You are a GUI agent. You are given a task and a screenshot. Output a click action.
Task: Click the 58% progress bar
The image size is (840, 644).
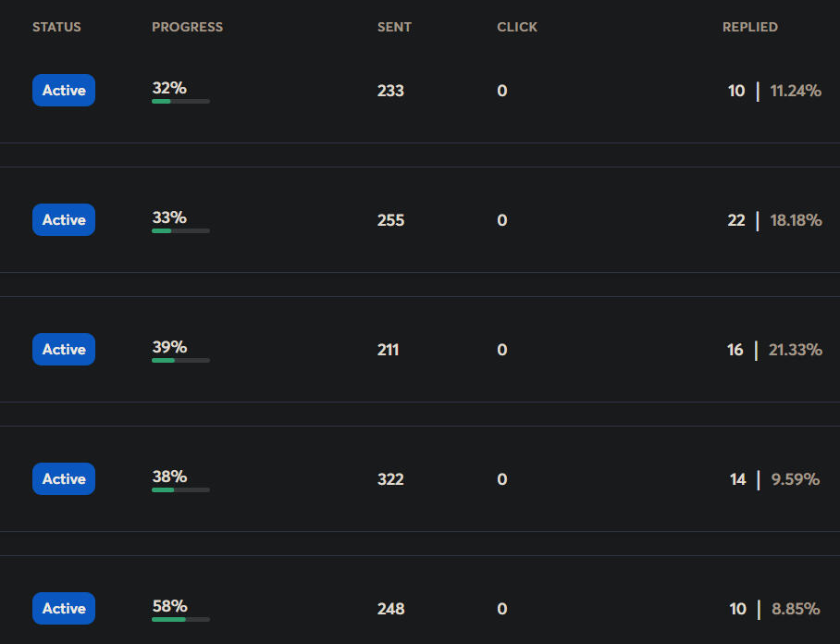pyautogui.click(x=181, y=619)
